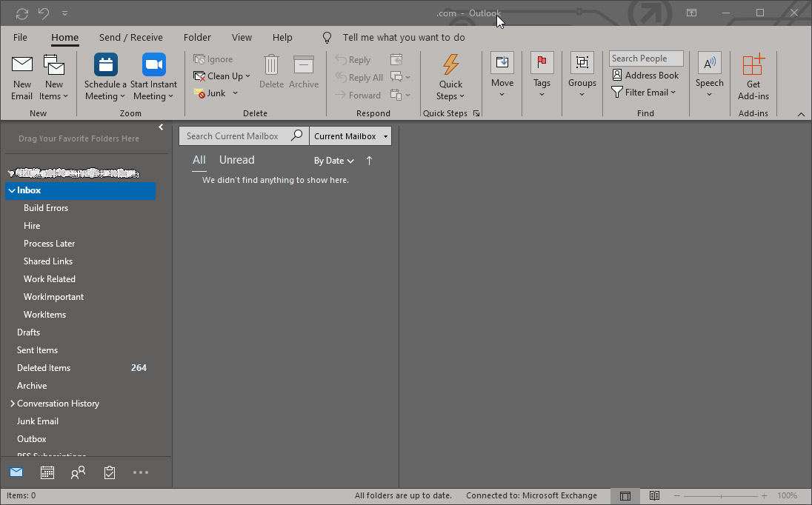Start Instant Zoom Meeting
812x505 pixels.
153,78
